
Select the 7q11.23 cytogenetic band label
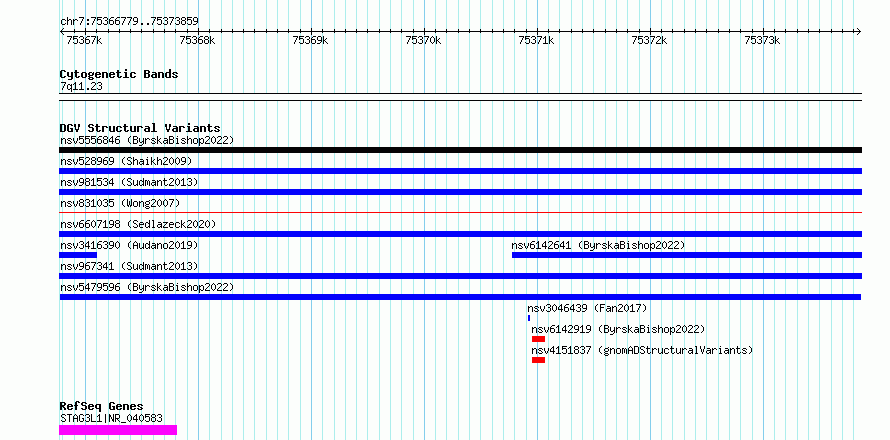pyautogui.click(x=81, y=87)
